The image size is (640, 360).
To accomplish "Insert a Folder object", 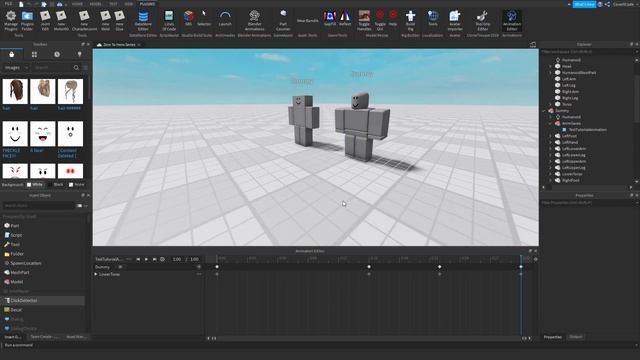I will [14, 254].
